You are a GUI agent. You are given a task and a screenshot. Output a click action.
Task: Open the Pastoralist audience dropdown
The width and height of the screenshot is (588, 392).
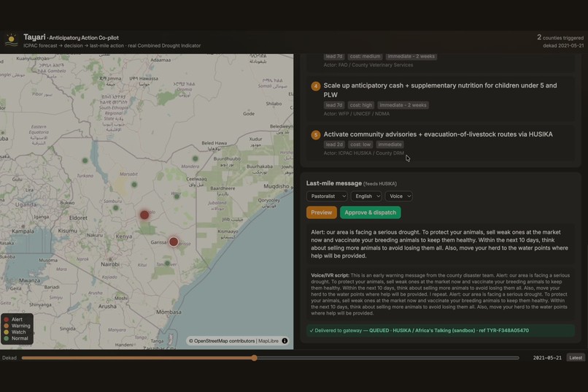tap(327, 196)
